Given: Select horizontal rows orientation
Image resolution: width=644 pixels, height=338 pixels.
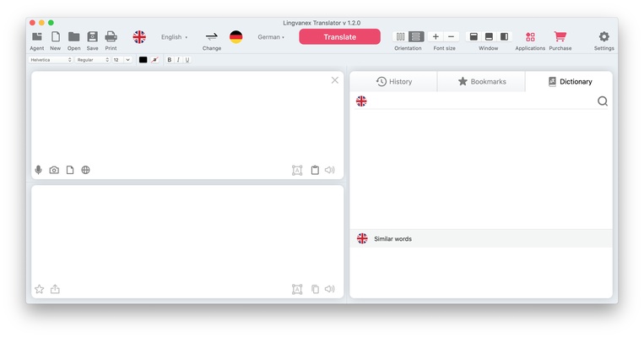Looking at the screenshot, I should (x=415, y=36).
